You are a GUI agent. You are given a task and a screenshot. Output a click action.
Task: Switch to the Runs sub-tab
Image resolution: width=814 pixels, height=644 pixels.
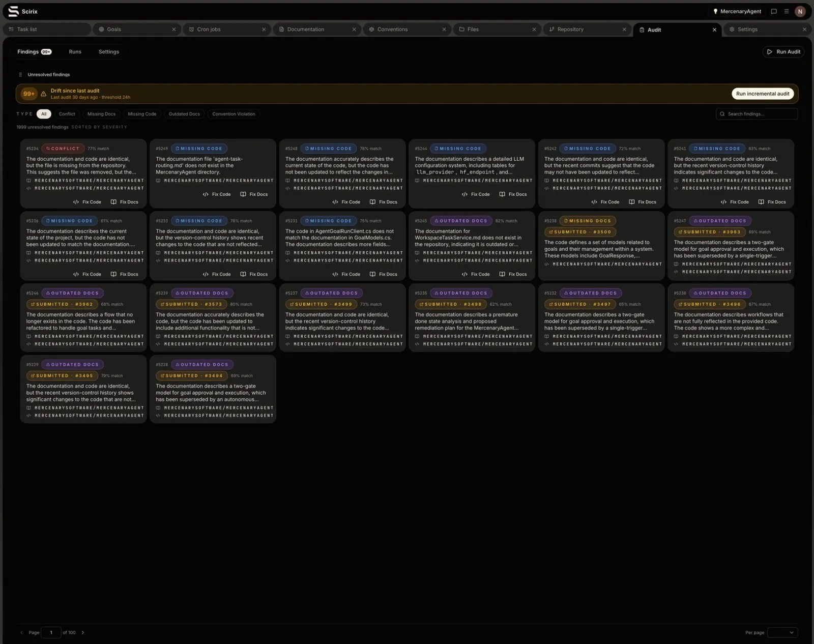coord(75,52)
